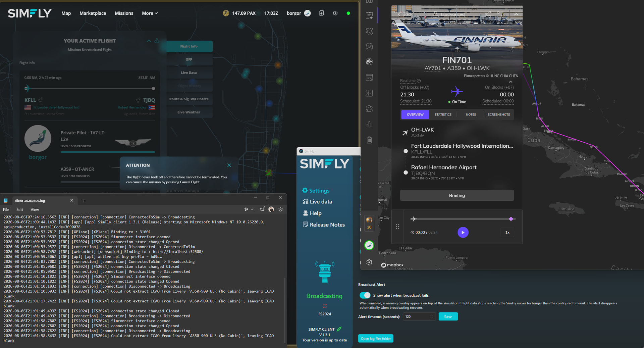Click Notepad account avatar icon
The width and height of the screenshot is (644, 348).
click(x=271, y=209)
